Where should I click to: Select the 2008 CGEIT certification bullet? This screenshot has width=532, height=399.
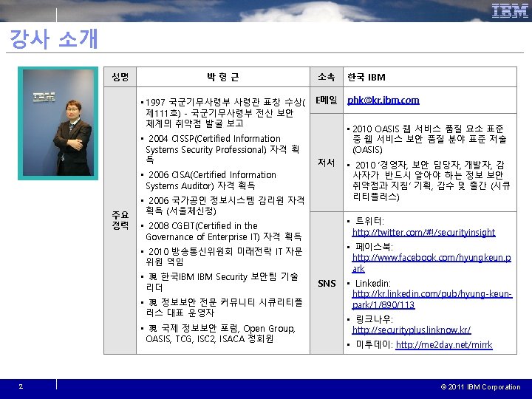(x=221, y=231)
